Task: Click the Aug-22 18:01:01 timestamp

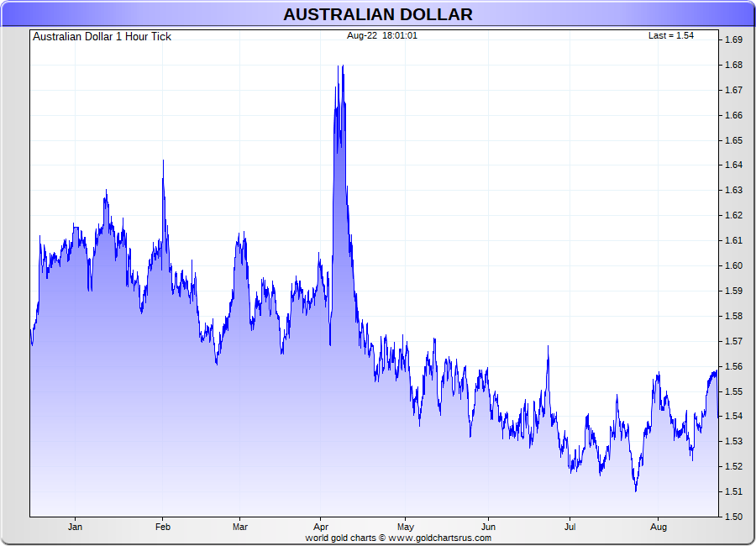Action: click(382, 35)
